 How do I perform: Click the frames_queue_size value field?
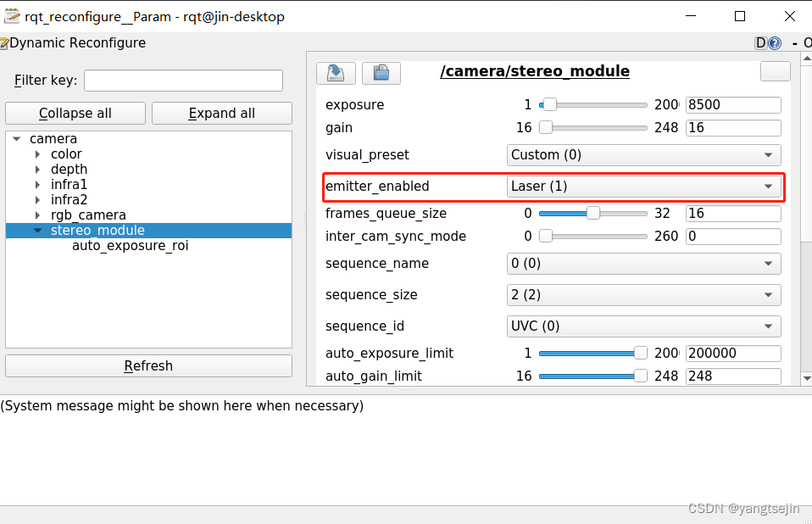[733, 214]
